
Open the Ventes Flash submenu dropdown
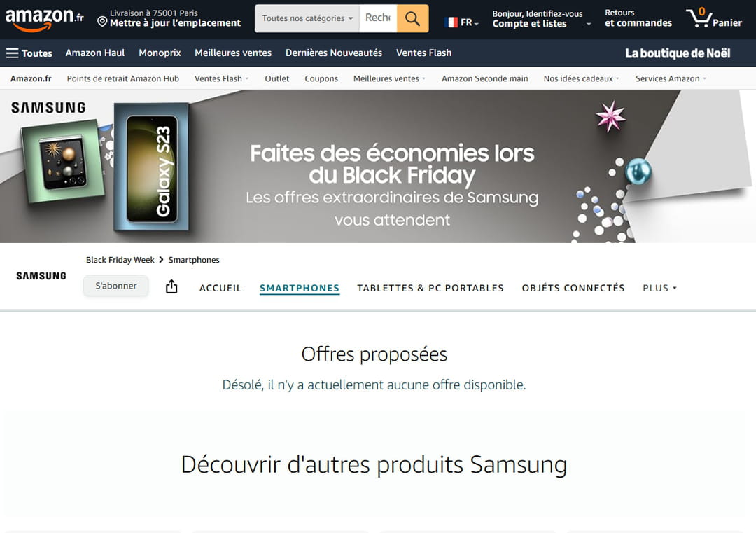tap(221, 78)
